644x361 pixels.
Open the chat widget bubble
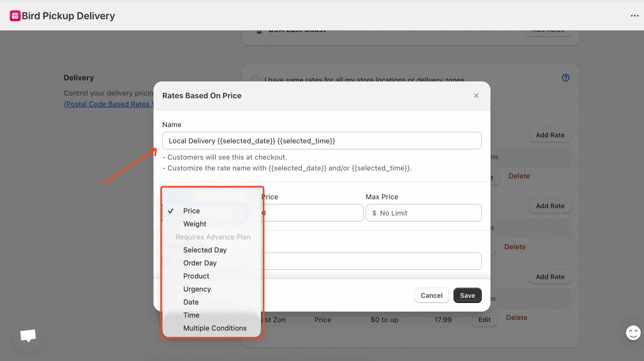pyautogui.click(x=28, y=335)
